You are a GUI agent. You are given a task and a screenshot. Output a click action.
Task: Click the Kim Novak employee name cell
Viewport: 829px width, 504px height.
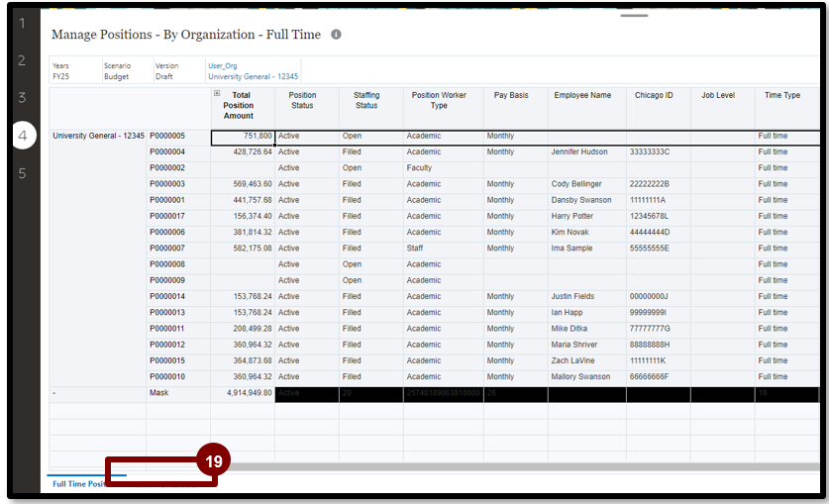pos(587,232)
